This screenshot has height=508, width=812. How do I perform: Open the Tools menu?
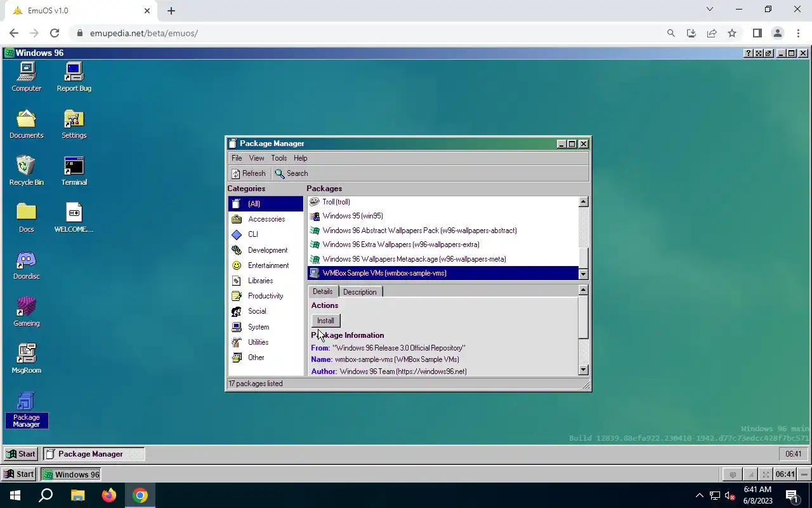point(279,158)
